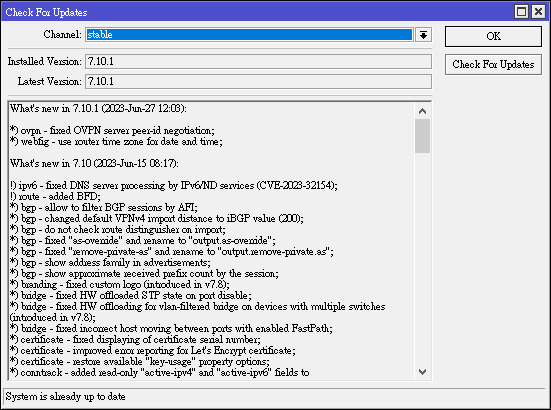
Task: Open the Channel dropdown arrow
Action: [x=423, y=35]
